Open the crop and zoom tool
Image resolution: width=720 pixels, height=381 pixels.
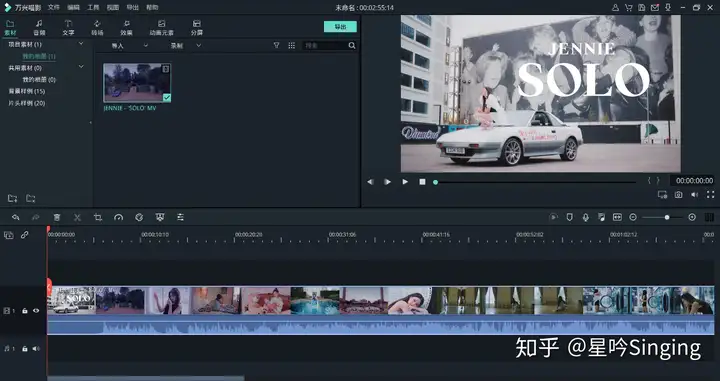click(98, 218)
